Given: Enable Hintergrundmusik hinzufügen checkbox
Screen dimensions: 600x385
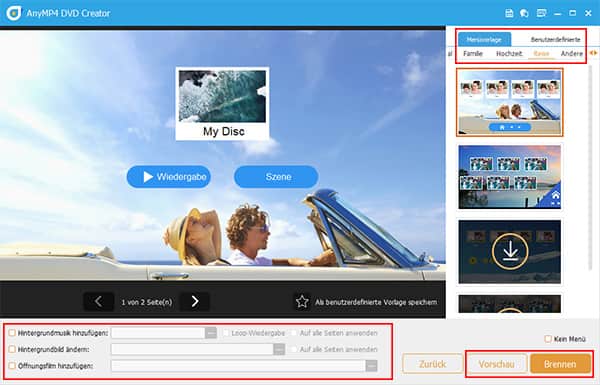Looking at the screenshot, I should [x=12, y=333].
